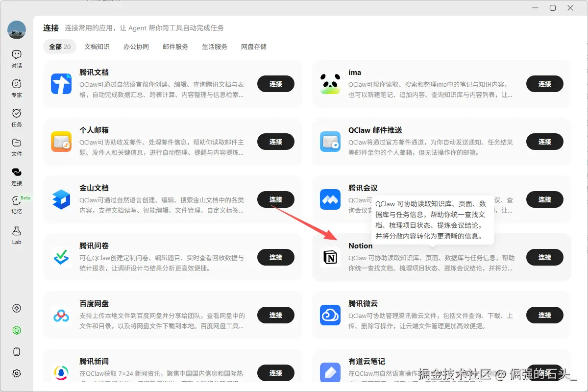The height and width of the screenshot is (392, 588).
Task: Switch to the 生活服务 tab
Action: (215, 47)
